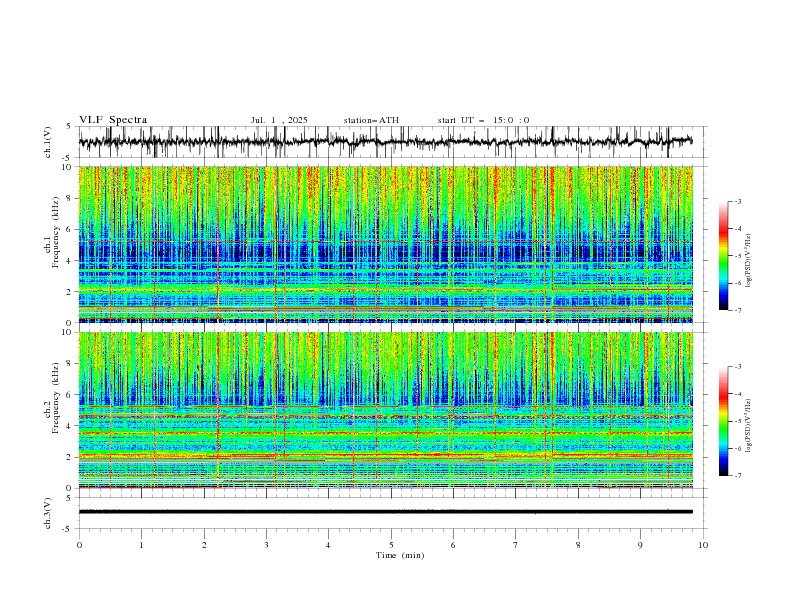Image resolution: width=792 pixels, height=612 pixels.
Task: Click the time axis tick '7'
Action: (516, 545)
